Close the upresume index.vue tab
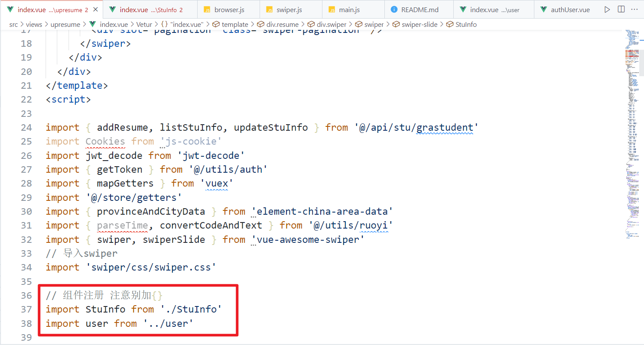This screenshot has height=345, width=644. click(x=95, y=10)
